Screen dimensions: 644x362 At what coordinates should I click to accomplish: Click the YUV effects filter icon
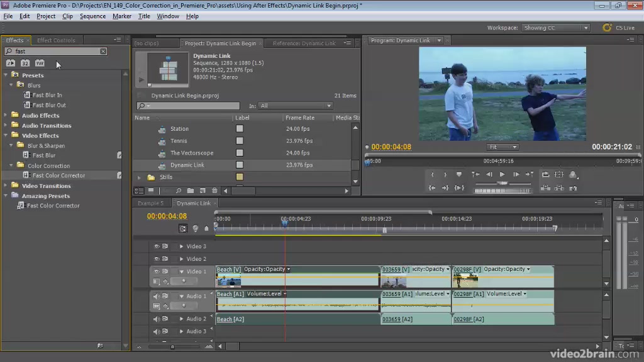[x=40, y=63]
